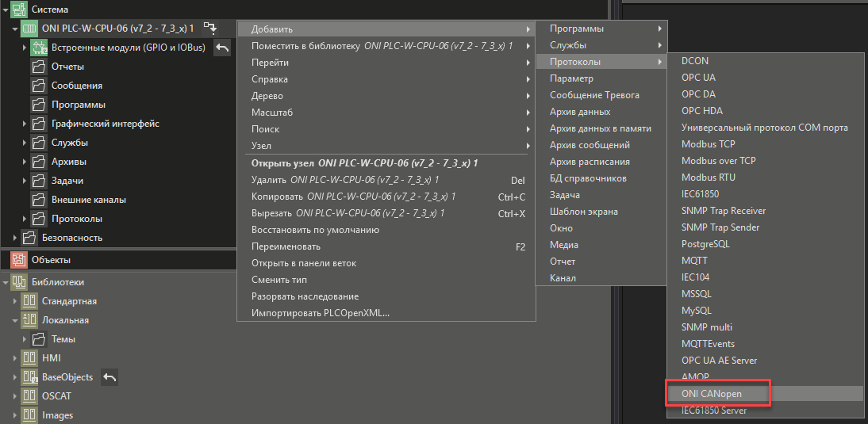Viewport: 868px width, 424px height.
Task: Collapse the ONI PLC-W-CPU-06 node
Action: 15,29
